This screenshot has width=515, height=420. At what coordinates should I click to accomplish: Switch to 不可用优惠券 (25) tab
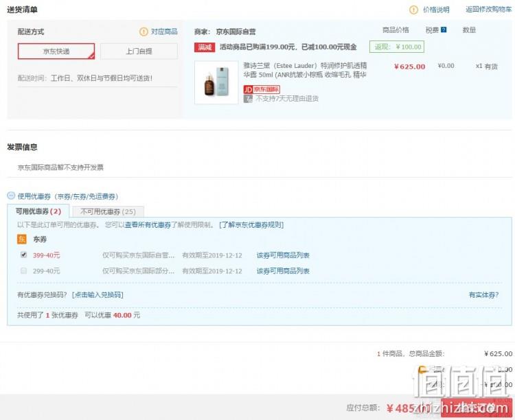click(x=108, y=212)
